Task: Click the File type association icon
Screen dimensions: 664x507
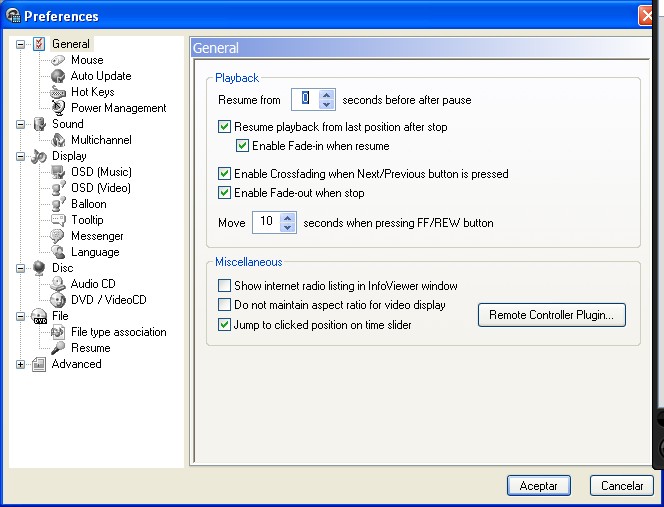Action: (x=58, y=332)
